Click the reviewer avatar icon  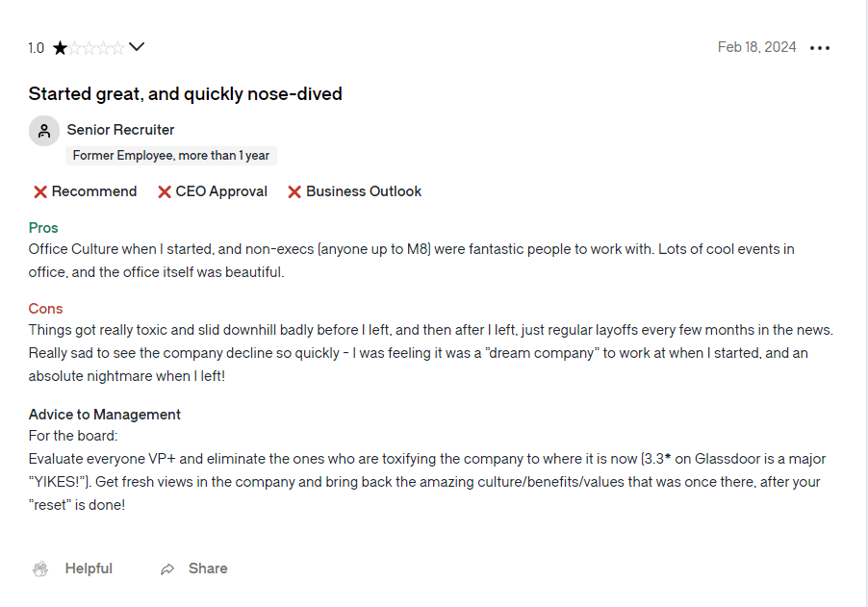coord(44,131)
